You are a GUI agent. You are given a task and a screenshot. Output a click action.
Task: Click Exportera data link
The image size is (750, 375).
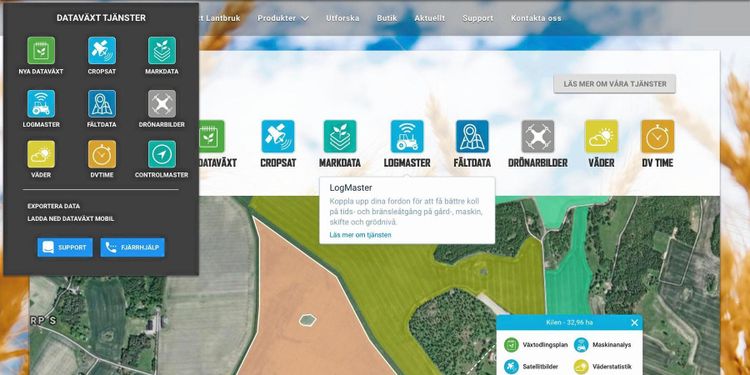pos(54,206)
